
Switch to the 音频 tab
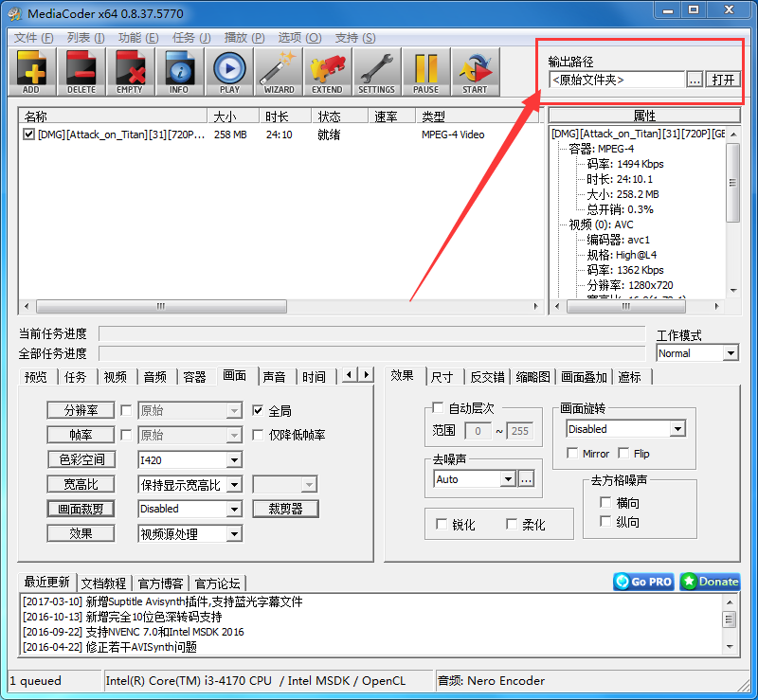[x=154, y=376]
